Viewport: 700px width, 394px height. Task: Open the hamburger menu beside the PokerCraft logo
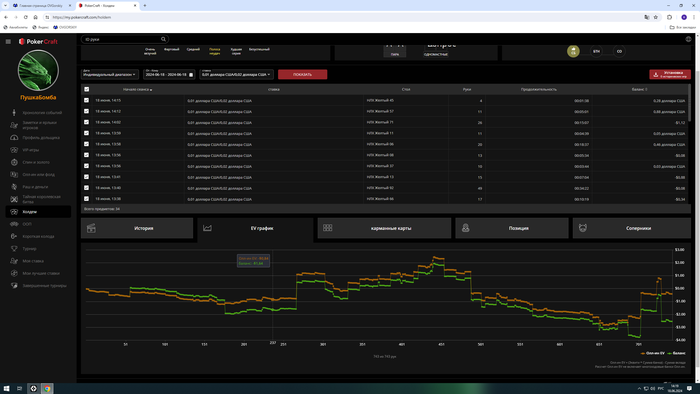tap(8, 41)
